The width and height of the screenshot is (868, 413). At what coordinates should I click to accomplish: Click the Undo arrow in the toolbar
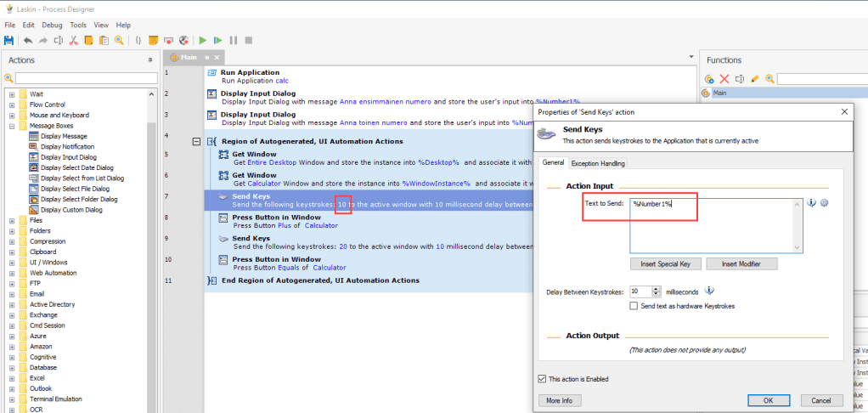coord(28,40)
